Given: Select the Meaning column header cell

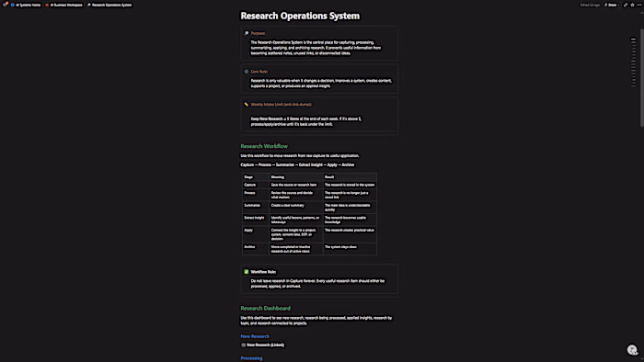Looking at the screenshot, I should click(x=295, y=177).
